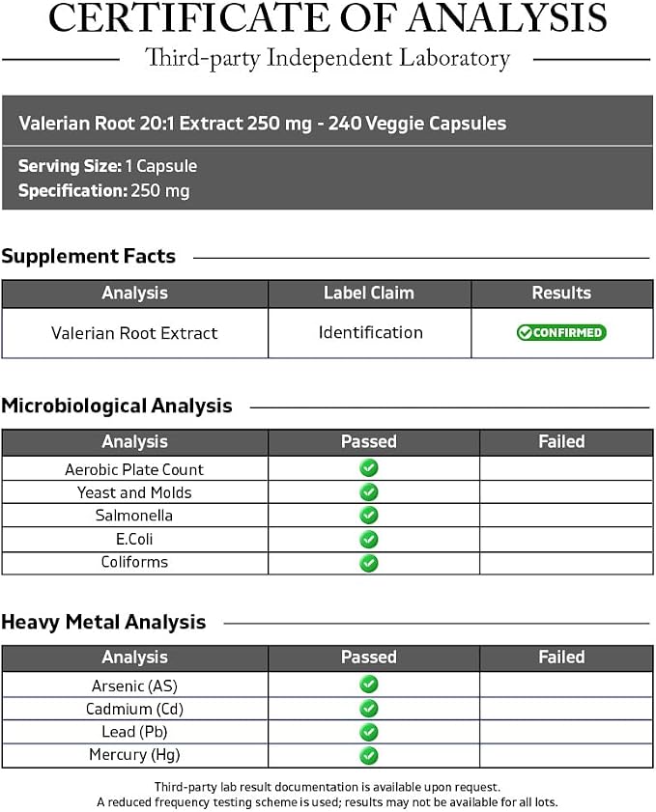Click the Cadmium (Cd) passed checkmark
Image resolution: width=656 pixels, height=812 pixels.
click(369, 709)
